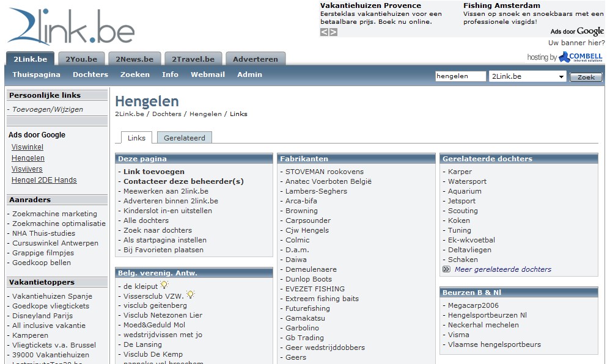Screen dimensions: 610x364
Task: Open Kinderslot in-en uitstellen
Action: point(167,210)
